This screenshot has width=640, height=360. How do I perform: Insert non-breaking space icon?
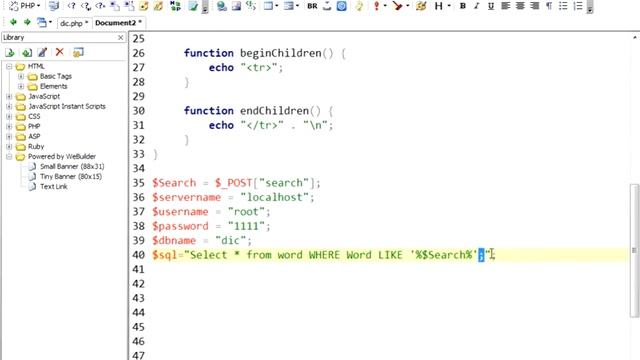click(327, 6)
